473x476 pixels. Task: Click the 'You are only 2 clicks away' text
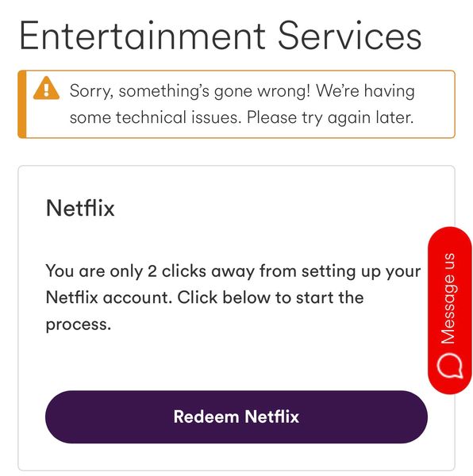coord(150,271)
